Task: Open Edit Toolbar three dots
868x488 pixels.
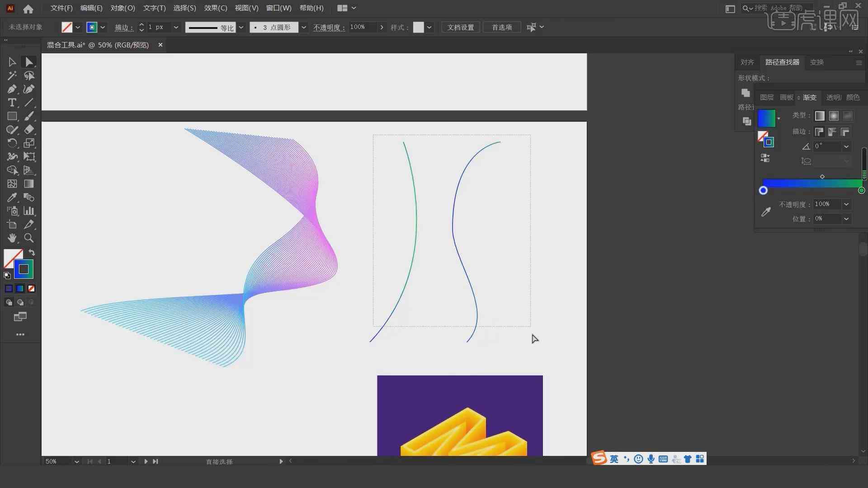Action: pyautogui.click(x=20, y=334)
